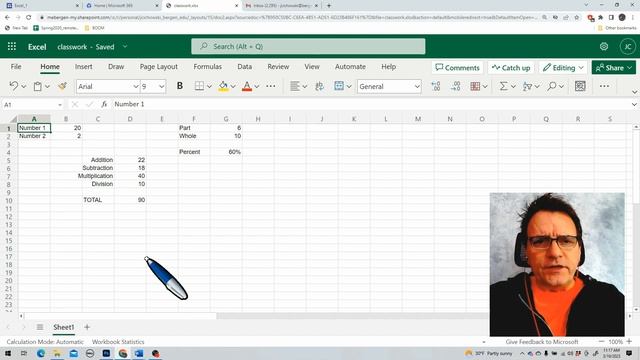Click the Merge cells icon

339,86
